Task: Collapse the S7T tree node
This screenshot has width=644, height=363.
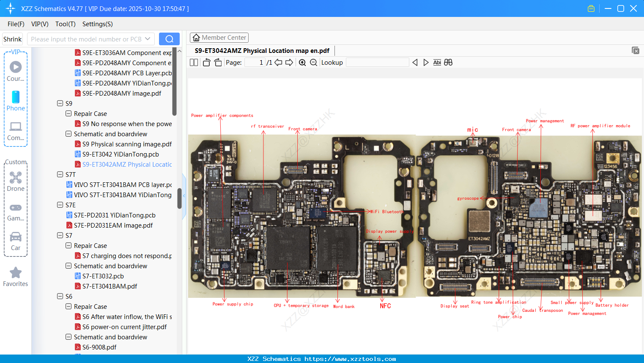Action: click(60, 174)
